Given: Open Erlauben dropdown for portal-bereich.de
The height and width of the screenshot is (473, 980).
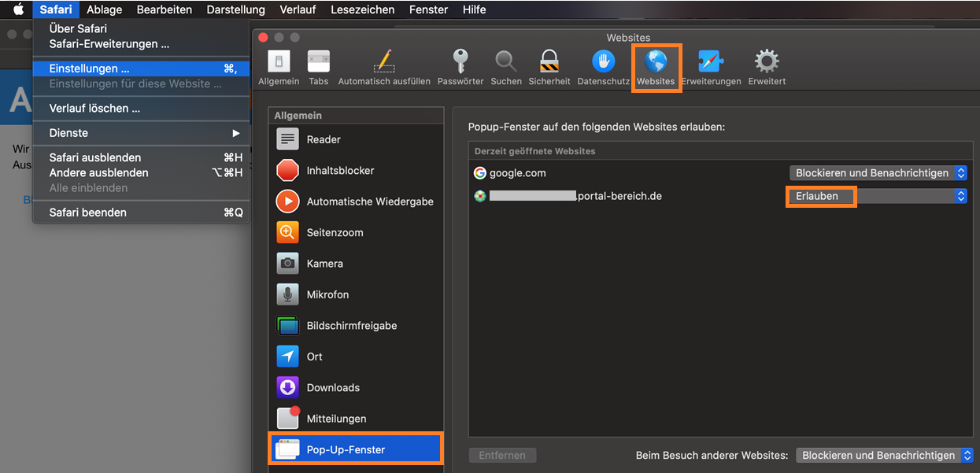Looking at the screenshot, I should 878,196.
